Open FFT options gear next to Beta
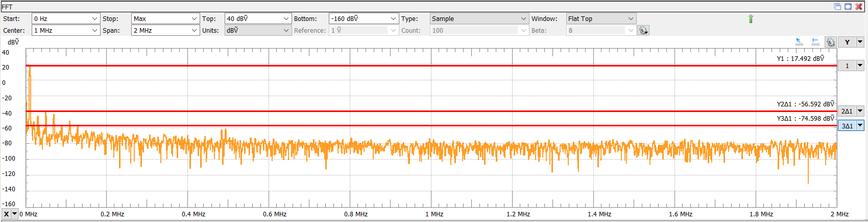868x222 pixels. click(x=643, y=31)
